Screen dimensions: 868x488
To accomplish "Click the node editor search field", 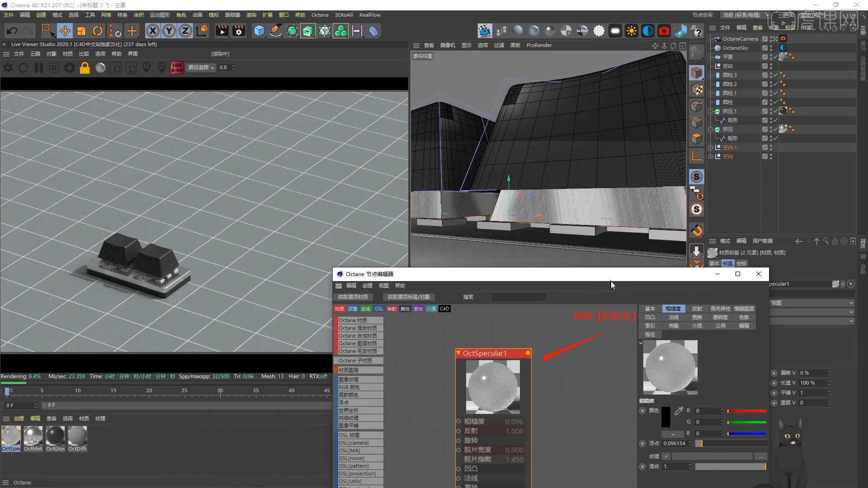I will pyautogui.click(x=519, y=297).
